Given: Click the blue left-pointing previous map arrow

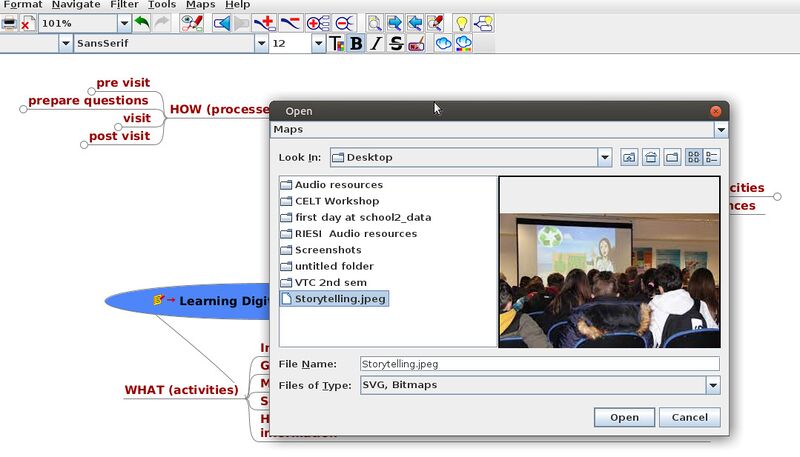Looking at the screenshot, I should [x=222, y=23].
